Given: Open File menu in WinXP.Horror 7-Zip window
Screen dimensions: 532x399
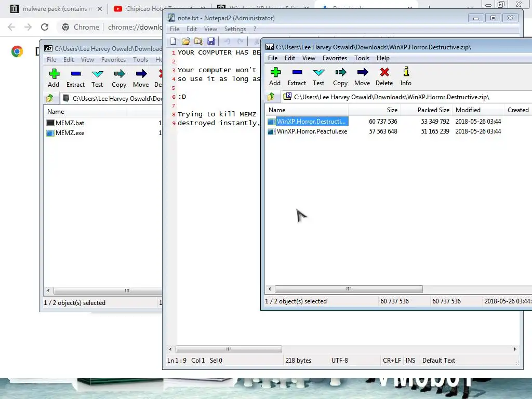Looking at the screenshot, I should point(272,58).
